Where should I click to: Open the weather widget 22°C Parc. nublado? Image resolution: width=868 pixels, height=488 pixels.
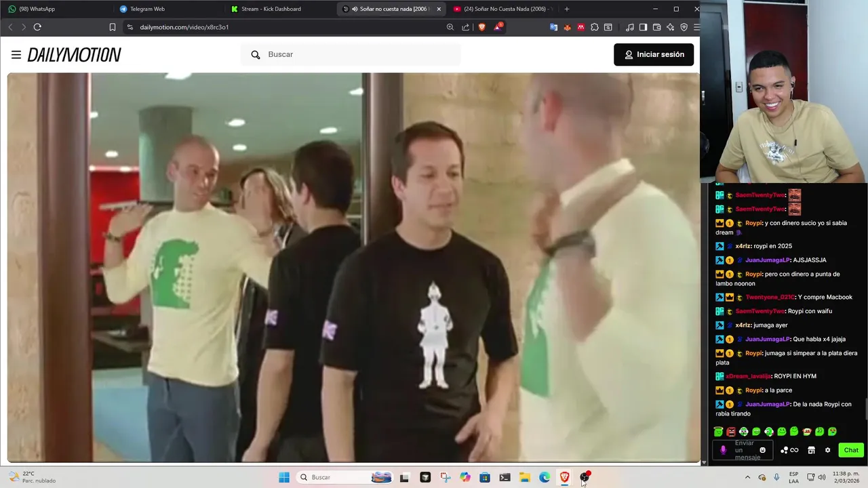pyautogui.click(x=33, y=477)
